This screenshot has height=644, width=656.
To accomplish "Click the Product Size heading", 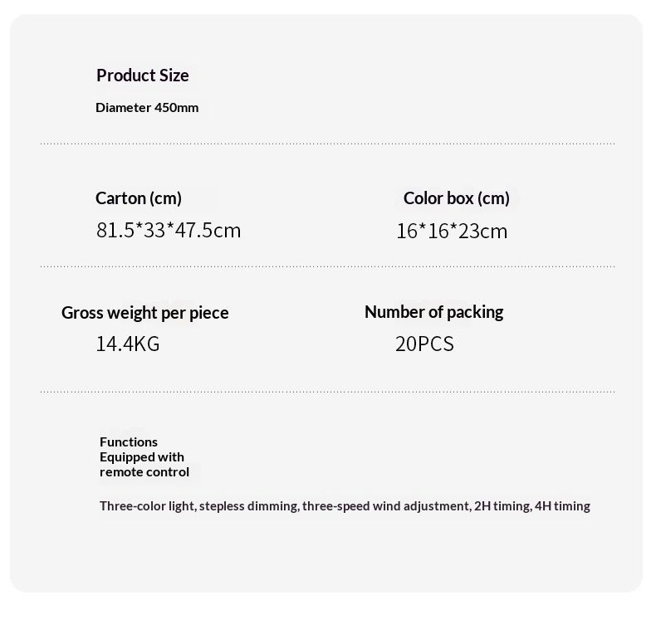I will coord(143,76).
